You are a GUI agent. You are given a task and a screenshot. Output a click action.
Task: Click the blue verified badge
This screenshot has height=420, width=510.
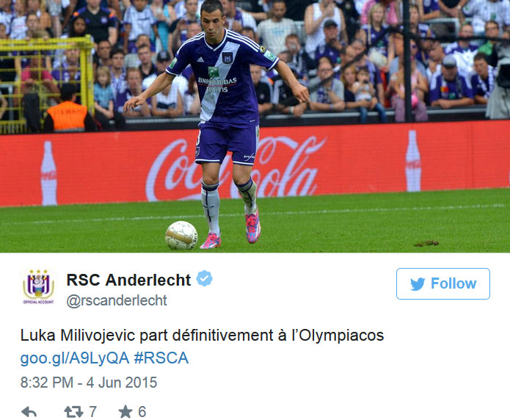click(x=205, y=279)
